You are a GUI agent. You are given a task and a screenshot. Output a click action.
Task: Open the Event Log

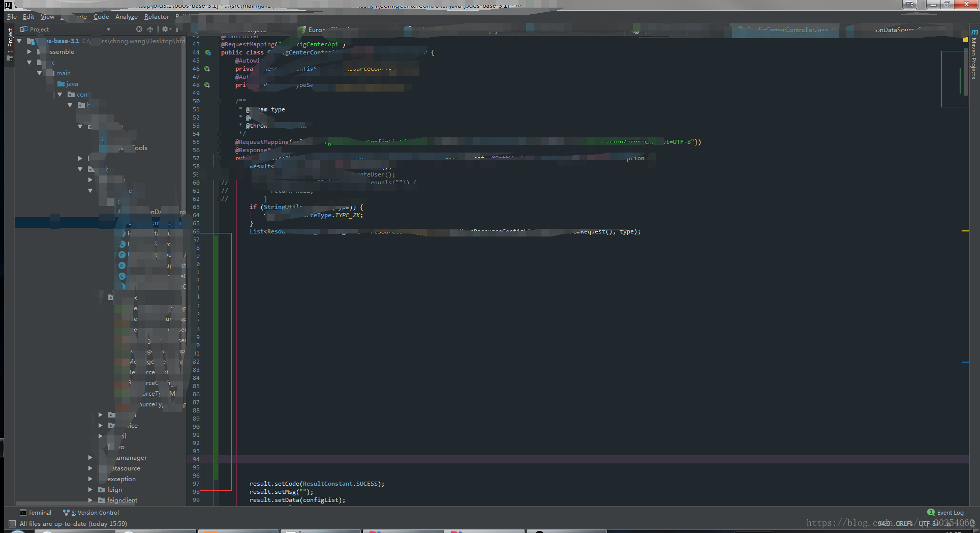(x=945, y=513)
